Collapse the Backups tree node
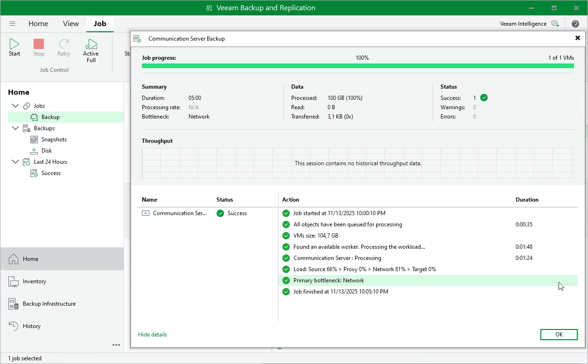This screenshot has height=364, width=588. 15,128
